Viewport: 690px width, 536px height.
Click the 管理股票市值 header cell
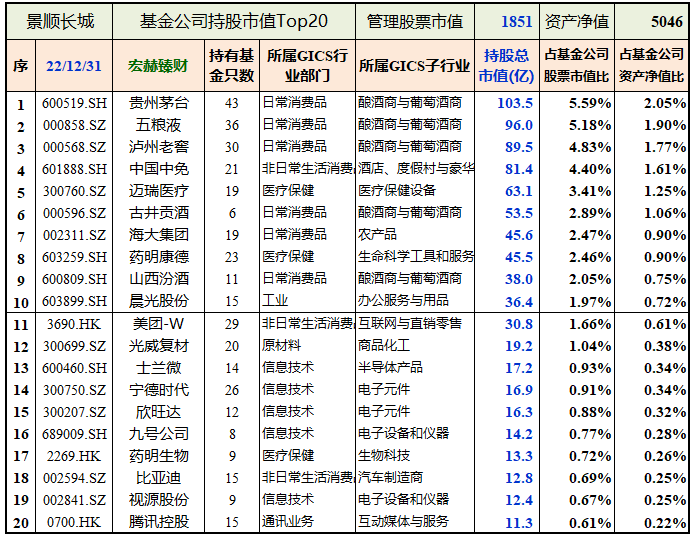pos(415,21)
